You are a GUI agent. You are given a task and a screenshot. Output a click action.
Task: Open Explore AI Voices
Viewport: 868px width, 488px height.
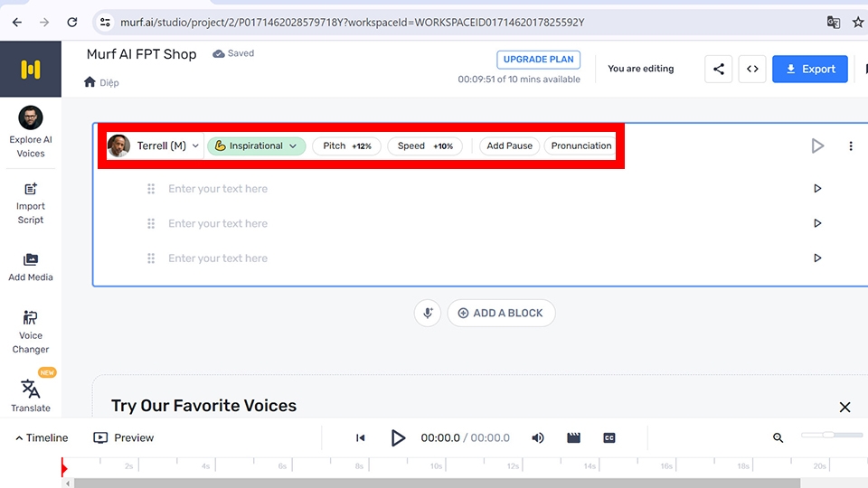point(31,132)
